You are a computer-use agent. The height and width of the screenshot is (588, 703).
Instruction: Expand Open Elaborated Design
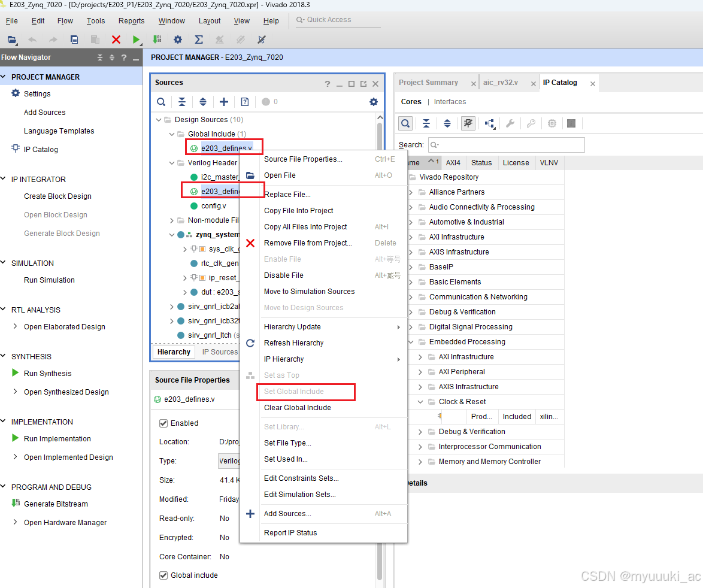pyautogui.click(x=15, y=326)
